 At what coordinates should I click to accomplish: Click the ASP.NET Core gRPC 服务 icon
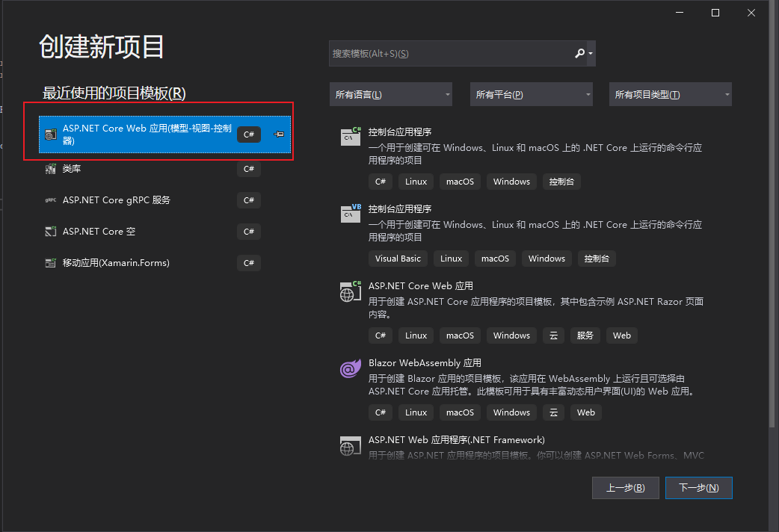click(50, 200)
